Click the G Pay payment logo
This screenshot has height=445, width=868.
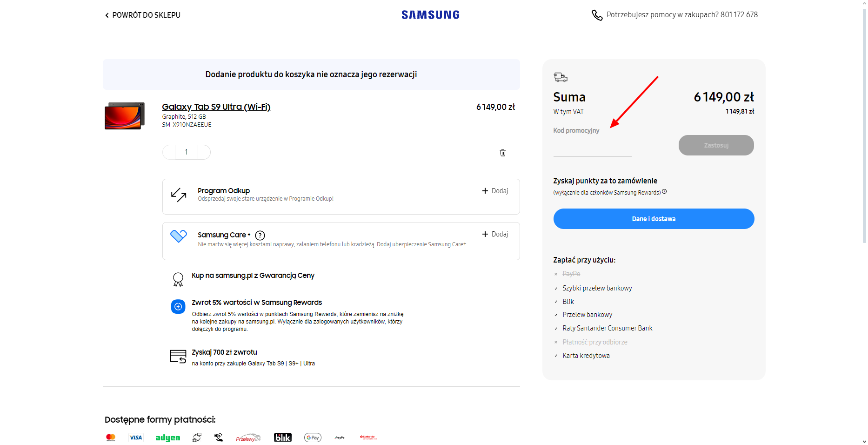(313, 438)
